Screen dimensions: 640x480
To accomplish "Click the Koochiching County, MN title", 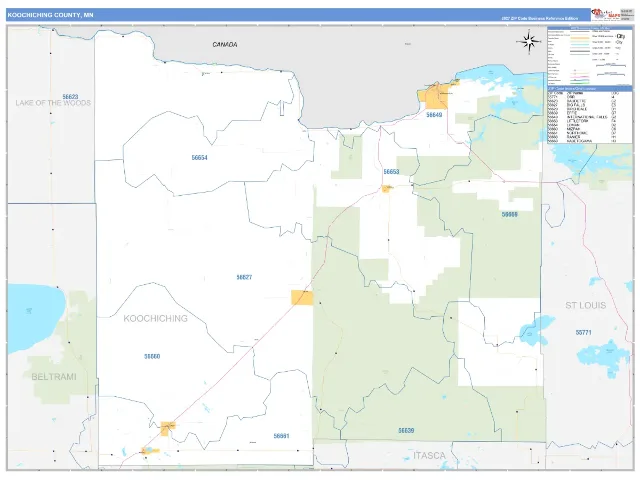I will click(51, 15).
